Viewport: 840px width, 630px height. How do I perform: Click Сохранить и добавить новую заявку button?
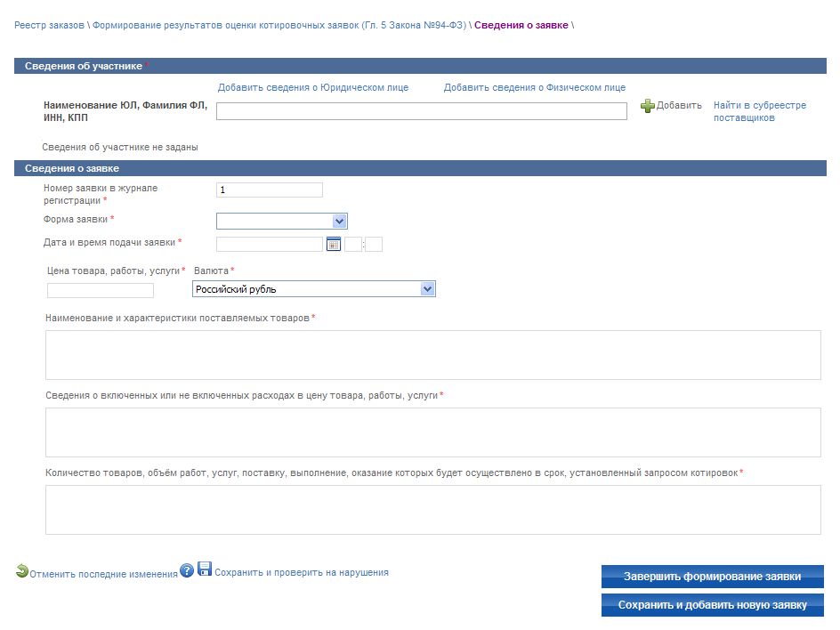(x=713, y=605)
